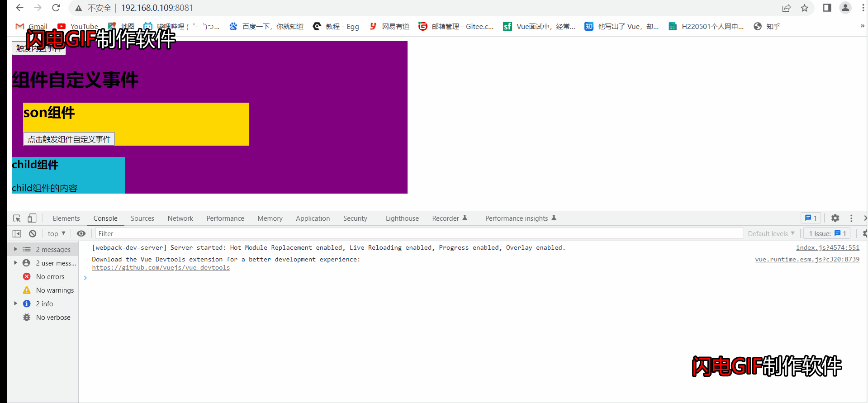Go forward with the browser forward arrow
This screenshot has height=403, width=868.
pyautogui.click(x=38, y=8)
